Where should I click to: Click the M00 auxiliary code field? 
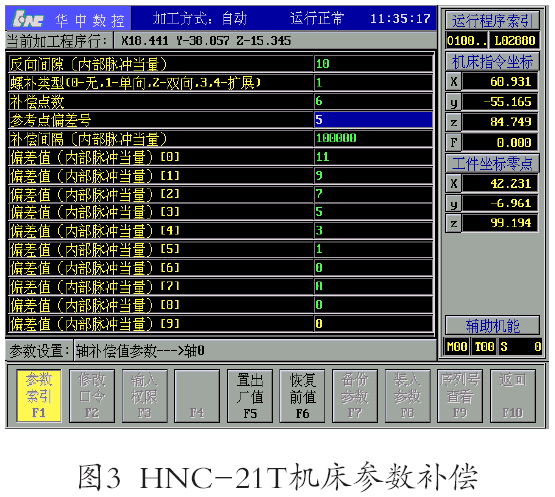(x=457, y=347)
